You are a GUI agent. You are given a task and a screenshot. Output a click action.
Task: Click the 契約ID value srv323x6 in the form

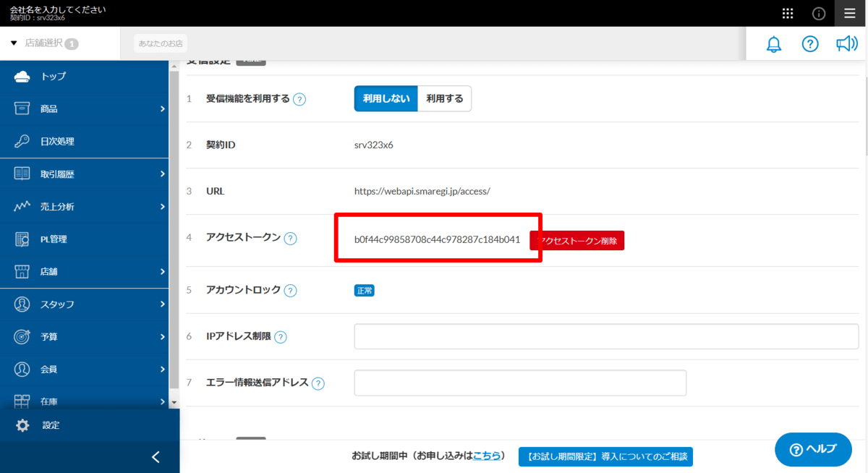click(x=374, y=145)
